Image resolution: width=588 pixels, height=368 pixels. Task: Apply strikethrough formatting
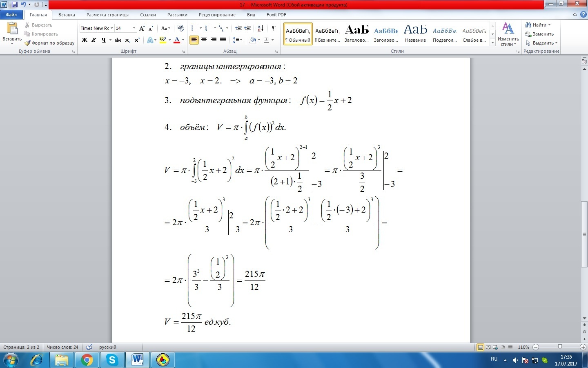click(118, 40)
